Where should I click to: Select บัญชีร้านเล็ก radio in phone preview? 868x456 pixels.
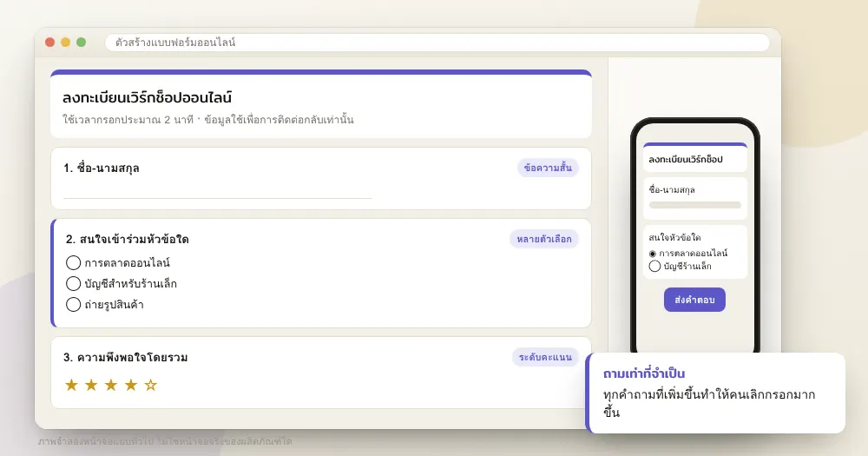pyautogui.click(x=654, y=267)
